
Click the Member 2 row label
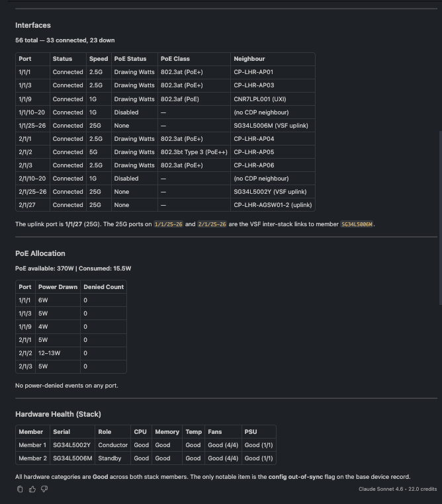point(33,458)
